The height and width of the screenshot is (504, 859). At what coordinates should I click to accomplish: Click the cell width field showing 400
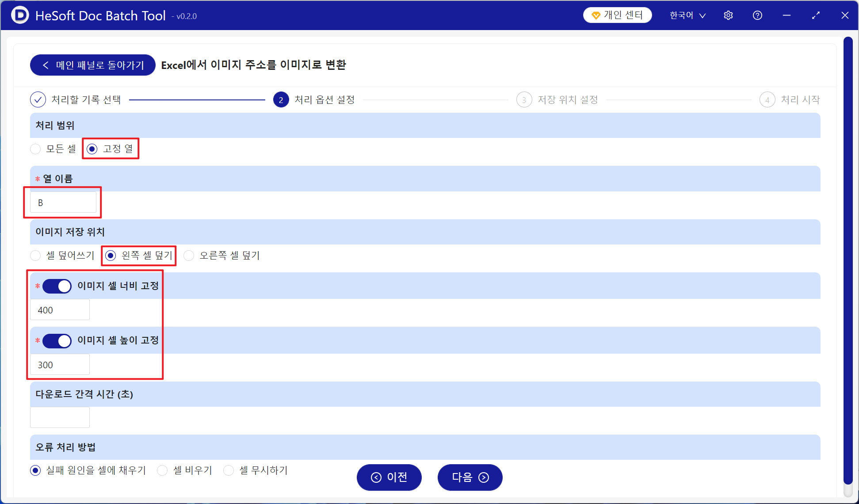[x=60, y=310]
